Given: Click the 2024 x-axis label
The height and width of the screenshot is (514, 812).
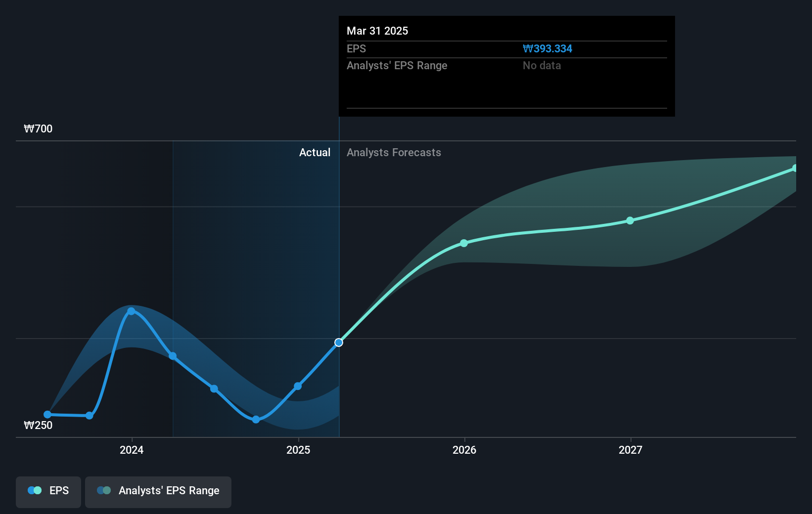Looking at the screenshot, I should pyautogui.click(x=132, y=450).
